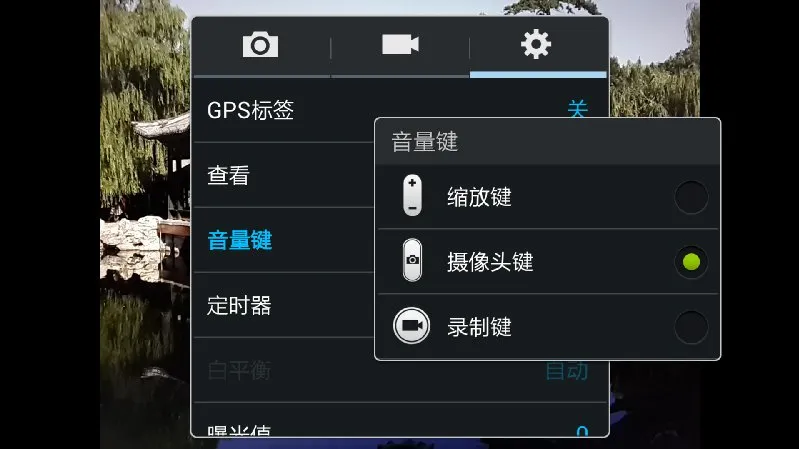Click the camera key shutter icon

click(x=412, y=260)
